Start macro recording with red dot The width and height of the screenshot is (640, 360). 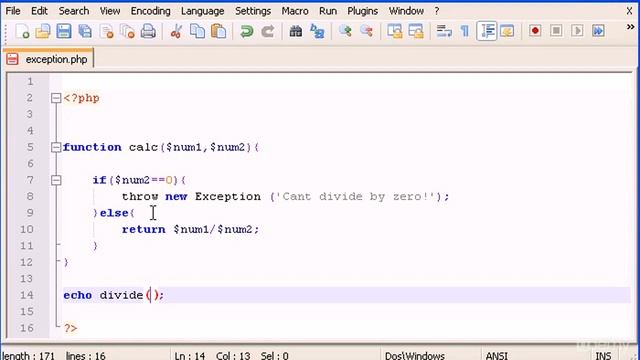(x=535, y=31)
